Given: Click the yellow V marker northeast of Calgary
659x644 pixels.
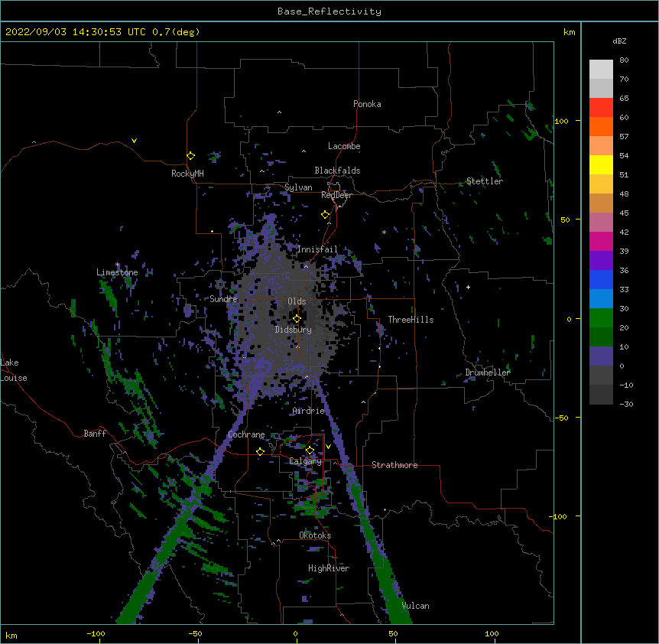Looking at the screenshot, I should click(x=328, y=447).
